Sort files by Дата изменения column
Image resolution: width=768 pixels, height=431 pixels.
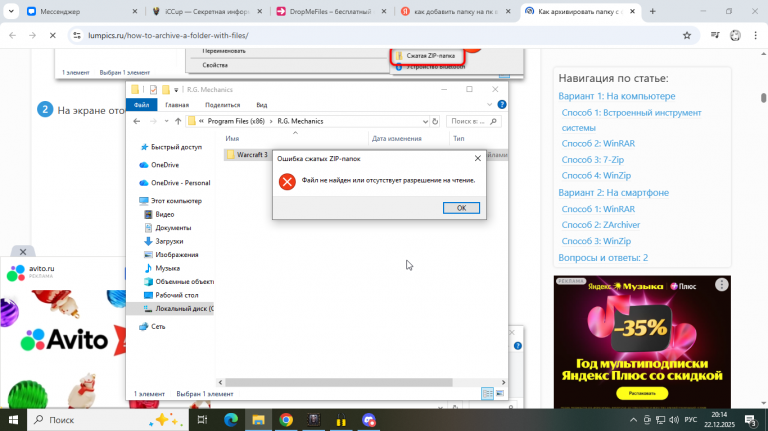[397, 139]
